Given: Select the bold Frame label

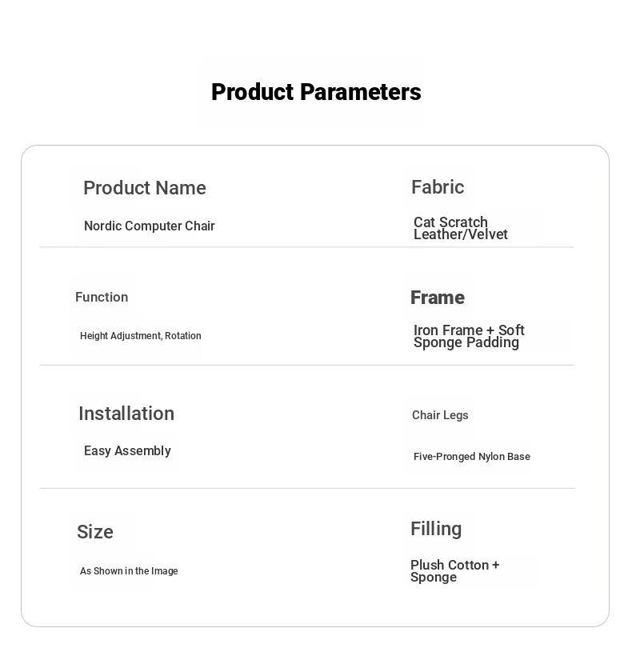Looking at the screenshot, I should click(x=438, y=298).
